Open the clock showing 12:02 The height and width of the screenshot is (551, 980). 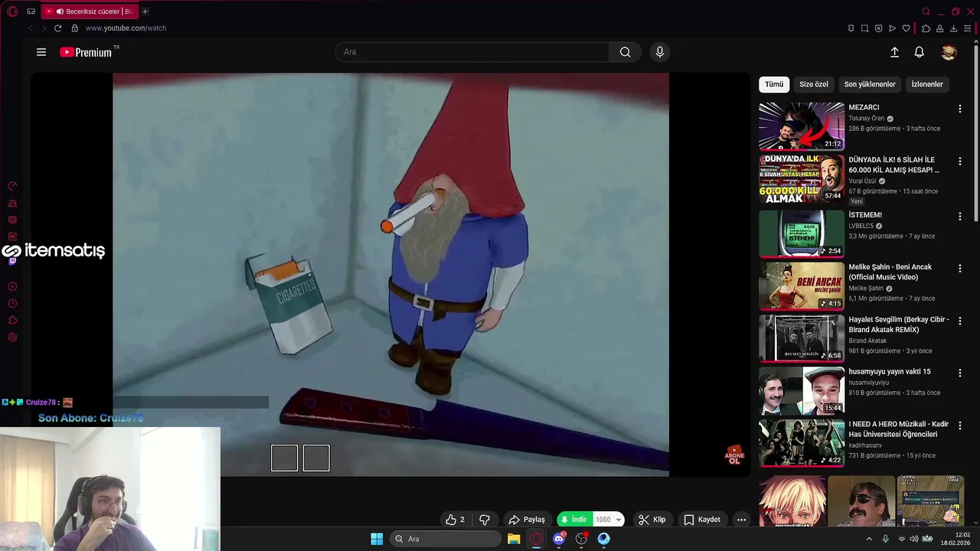(956, 539)
